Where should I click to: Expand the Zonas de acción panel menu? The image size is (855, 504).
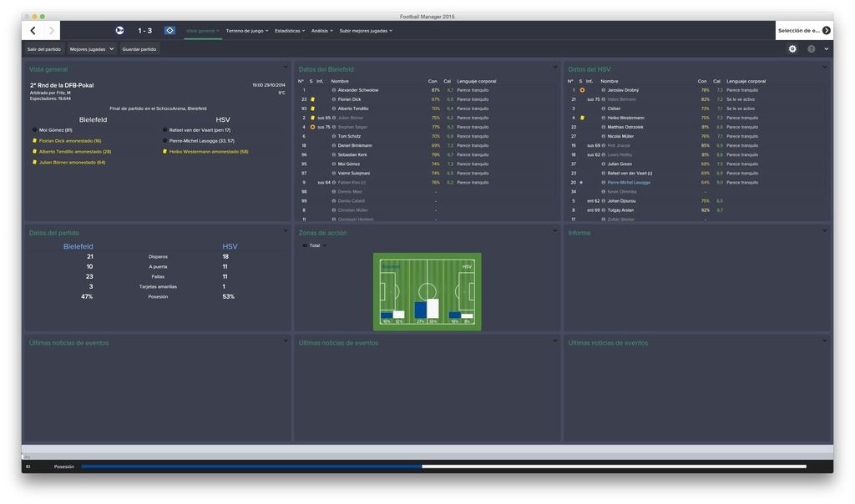point(555,231)
